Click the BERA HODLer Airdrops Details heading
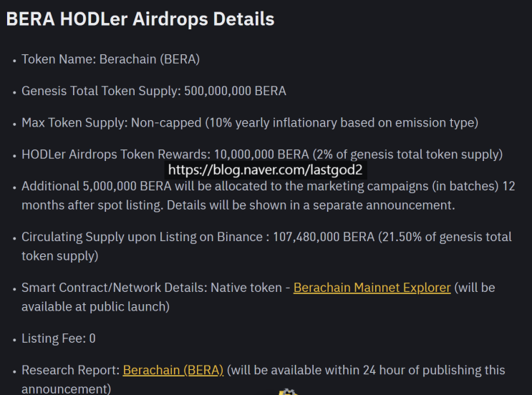The width and height of the screenshot is (532, 395). (140, 19)
